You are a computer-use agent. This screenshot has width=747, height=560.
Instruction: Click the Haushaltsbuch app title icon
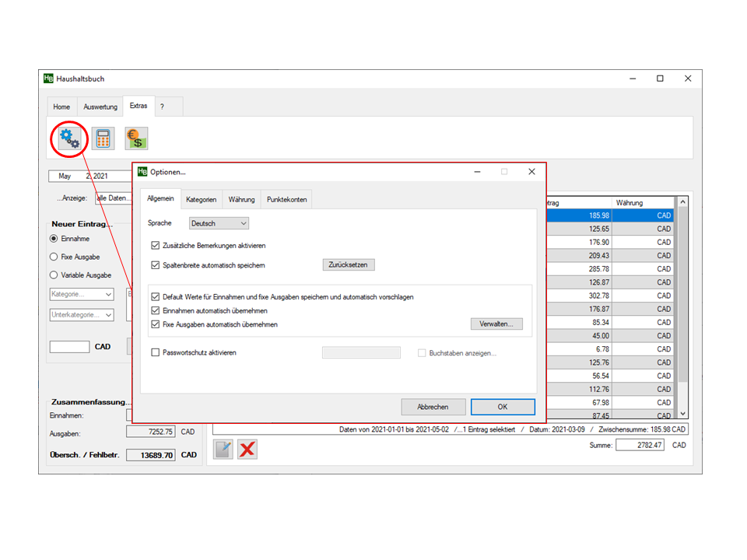(x=48, y=79)
